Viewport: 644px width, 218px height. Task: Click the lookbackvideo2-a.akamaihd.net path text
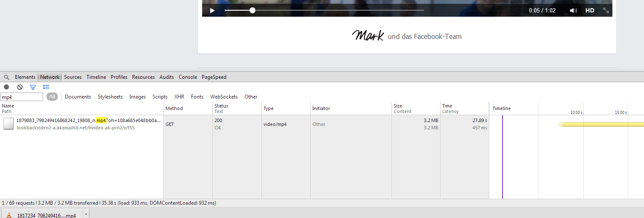(x=76, y=128)
